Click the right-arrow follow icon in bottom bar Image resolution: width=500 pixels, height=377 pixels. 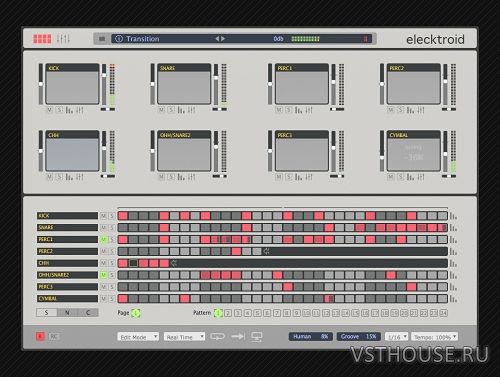click(x=238, y=336)
